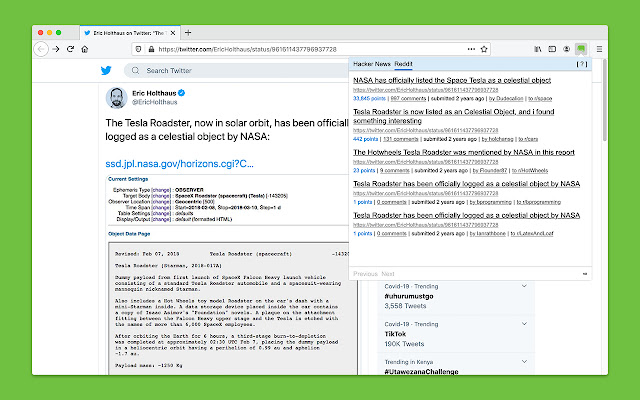Click the verified badge next to Eric Holthaus

182,93
